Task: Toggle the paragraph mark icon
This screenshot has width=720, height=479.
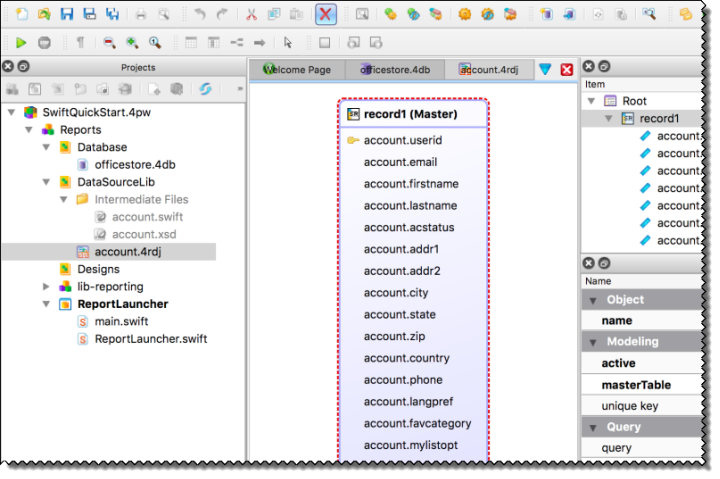Action: [x=80, y=43]
